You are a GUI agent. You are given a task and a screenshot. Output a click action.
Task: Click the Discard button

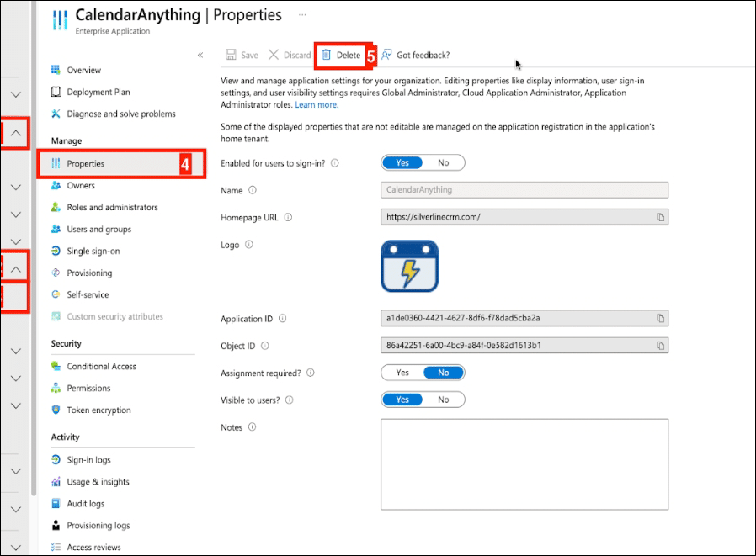290,55
